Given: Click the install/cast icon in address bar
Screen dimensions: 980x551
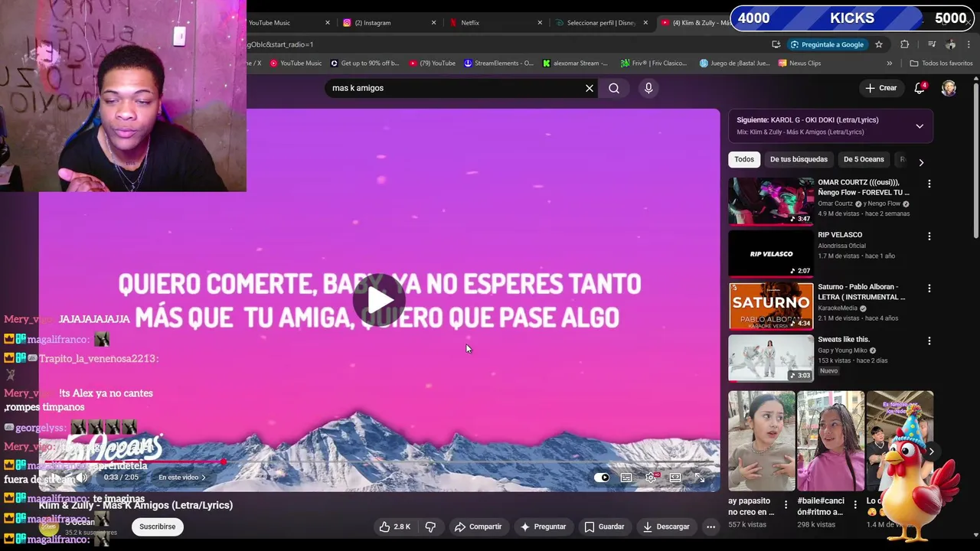Looking at the screenshot, I should click(x=776, y=44).
